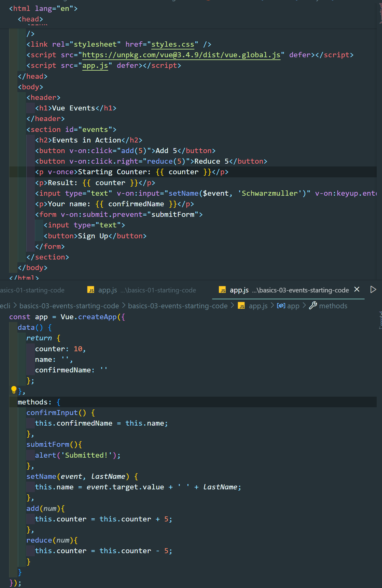Click 'Vue.createApp({' call

click(93, 317)
